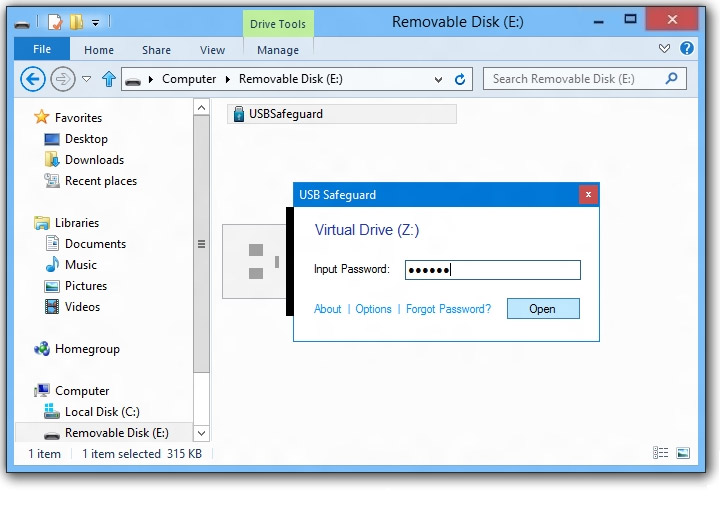Image resolution: width=720 pixels, height=510 pixels.
Task: Open Desktop in Favorites
Action: coord(86,139)
